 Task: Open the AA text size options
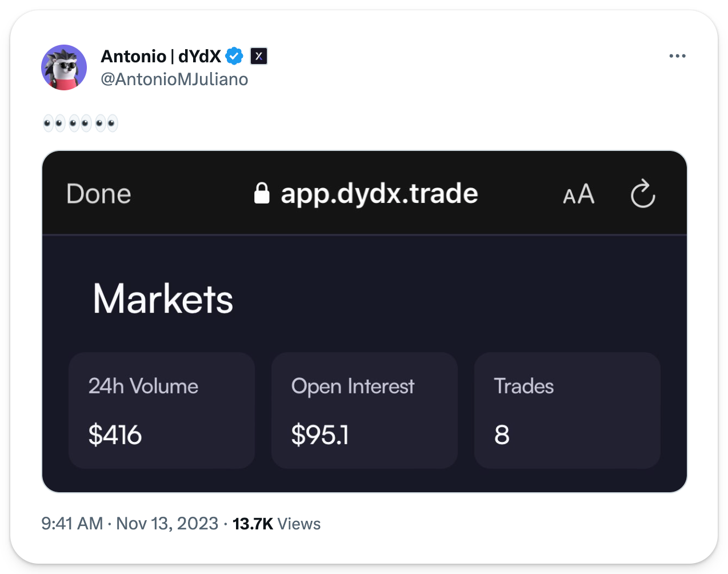(x=578, y=194)
